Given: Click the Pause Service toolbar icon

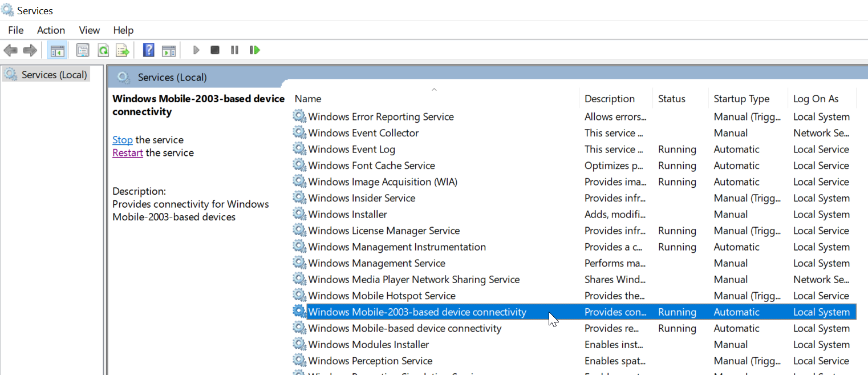Looking at the screenshot, I should click(234, 50).
